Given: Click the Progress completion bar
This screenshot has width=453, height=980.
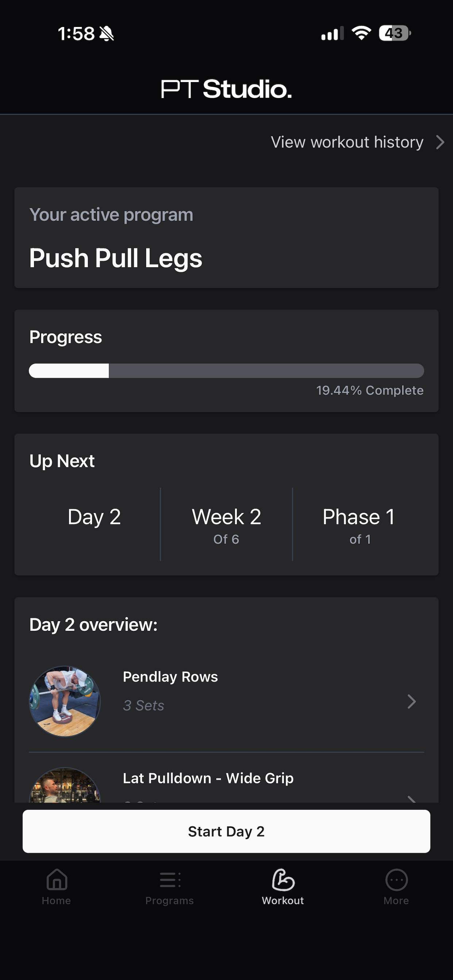Looking at the screenshot, I should 226,370.
